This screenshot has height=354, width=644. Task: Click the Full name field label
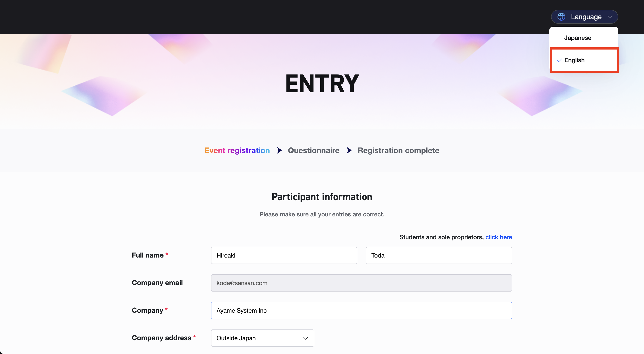point(148,255)
